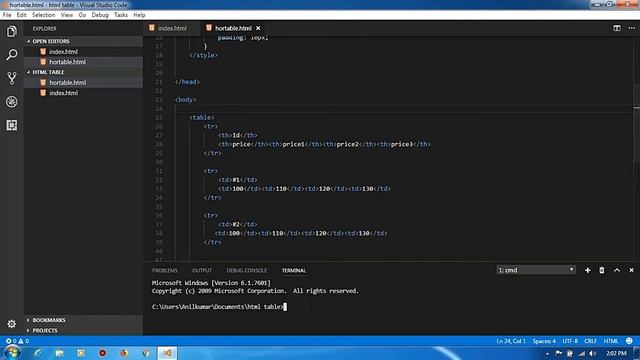This screenshot has width=640, height=360.
Task: Split the editor
Action: [617, 28]
